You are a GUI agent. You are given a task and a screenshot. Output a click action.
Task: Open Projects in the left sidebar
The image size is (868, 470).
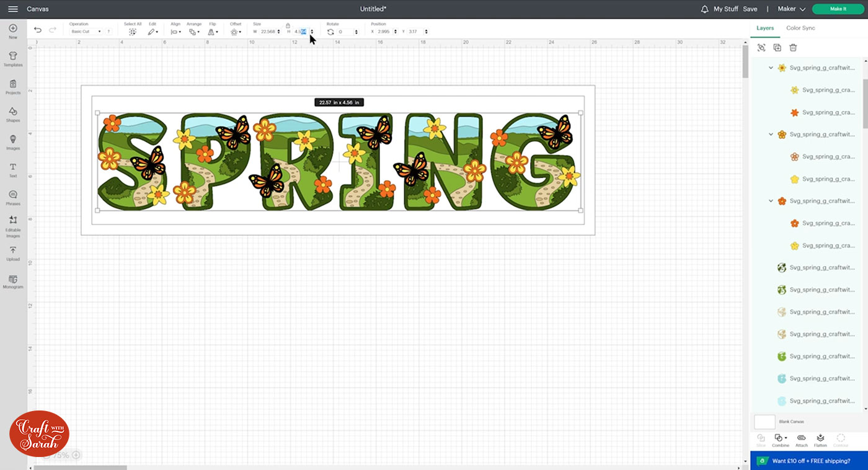13,87
